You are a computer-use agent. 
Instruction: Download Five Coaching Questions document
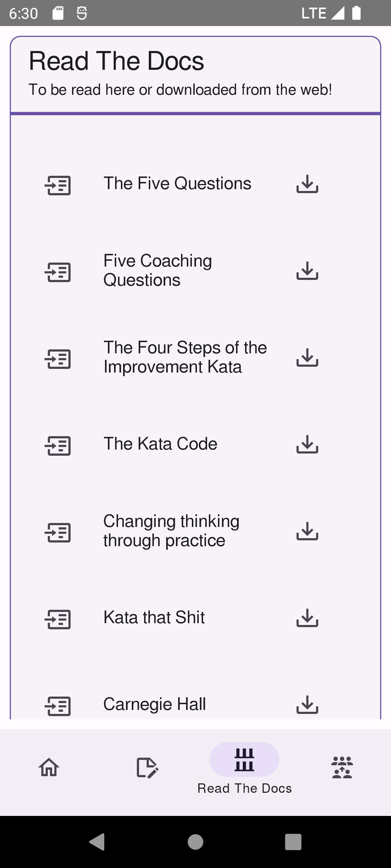point(307,271)
